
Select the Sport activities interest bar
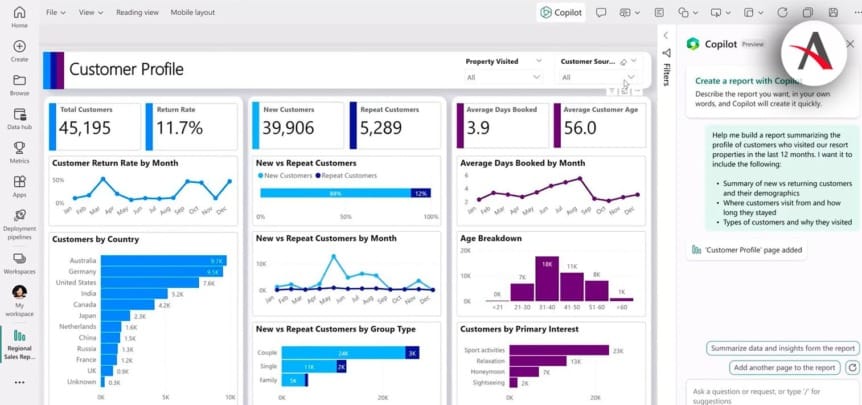pyautogui.click(x=559, y=351)
